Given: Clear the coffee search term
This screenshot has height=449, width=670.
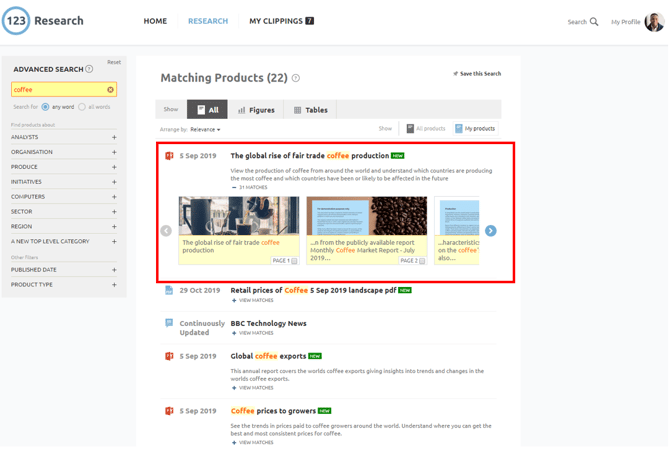Looking at the screenshot, I should tap(110, 90).
